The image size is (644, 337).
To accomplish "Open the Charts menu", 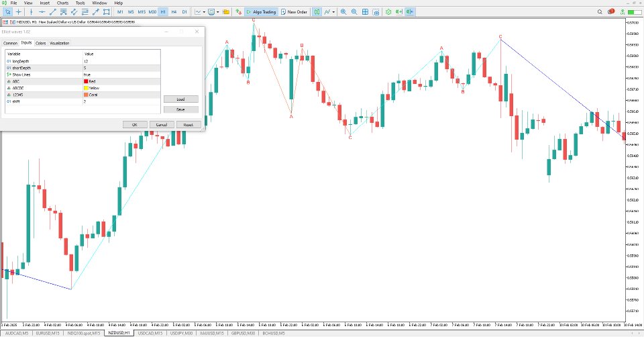I will pyautogui.click(x=62, y=3).
